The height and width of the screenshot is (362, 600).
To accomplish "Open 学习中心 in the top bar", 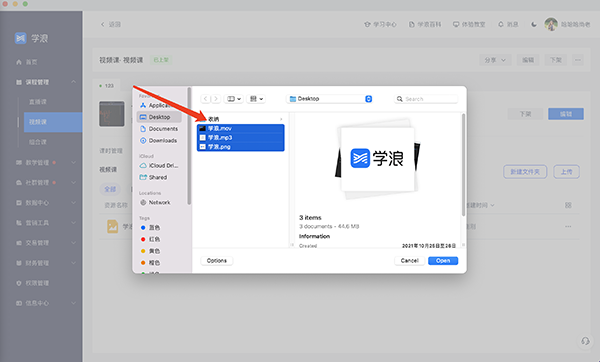I will point(380,24).
